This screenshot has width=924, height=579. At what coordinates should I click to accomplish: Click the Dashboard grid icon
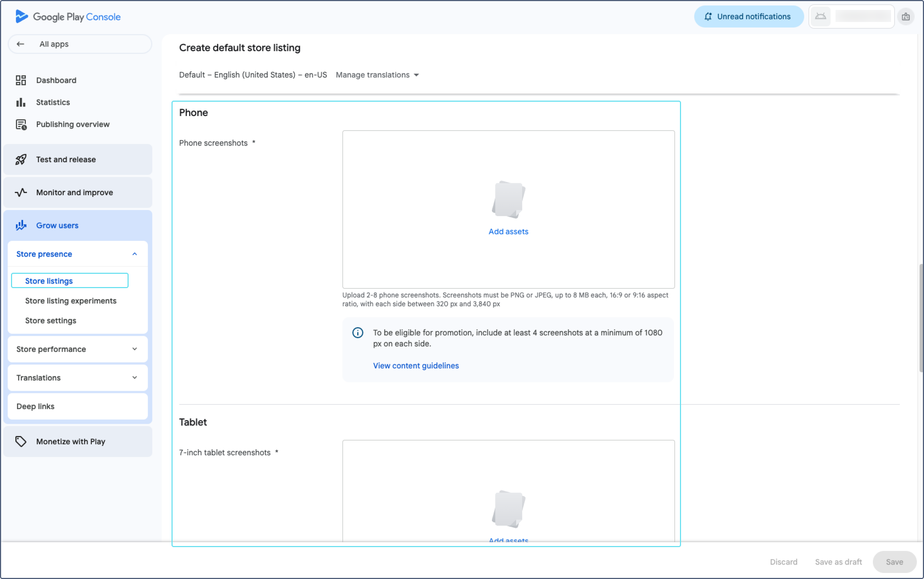pos(21,80)
